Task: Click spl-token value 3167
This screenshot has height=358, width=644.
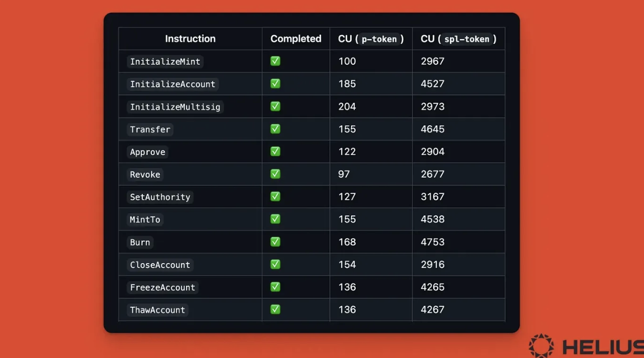Action: pyautogui.click(x=433, y=196)
